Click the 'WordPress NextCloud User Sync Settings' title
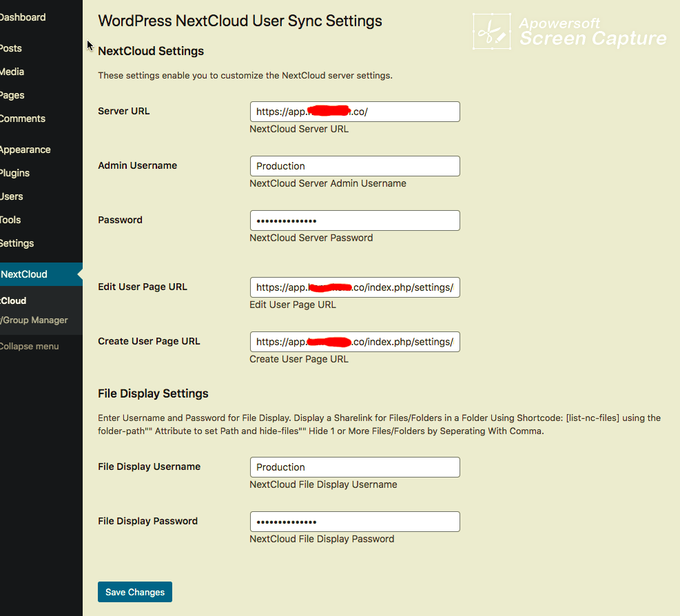 pyautogui.click(x=240, y=21)
